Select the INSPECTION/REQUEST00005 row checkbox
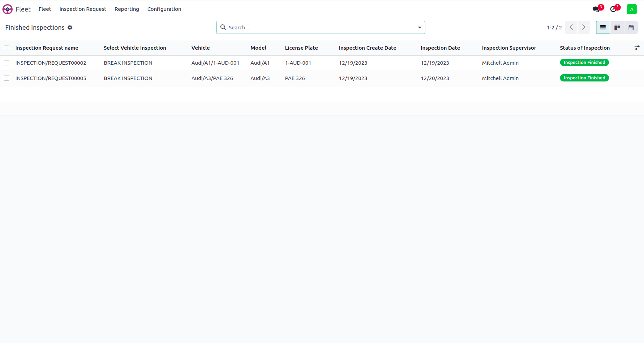The image size is (644, 343). click(7, 78)
